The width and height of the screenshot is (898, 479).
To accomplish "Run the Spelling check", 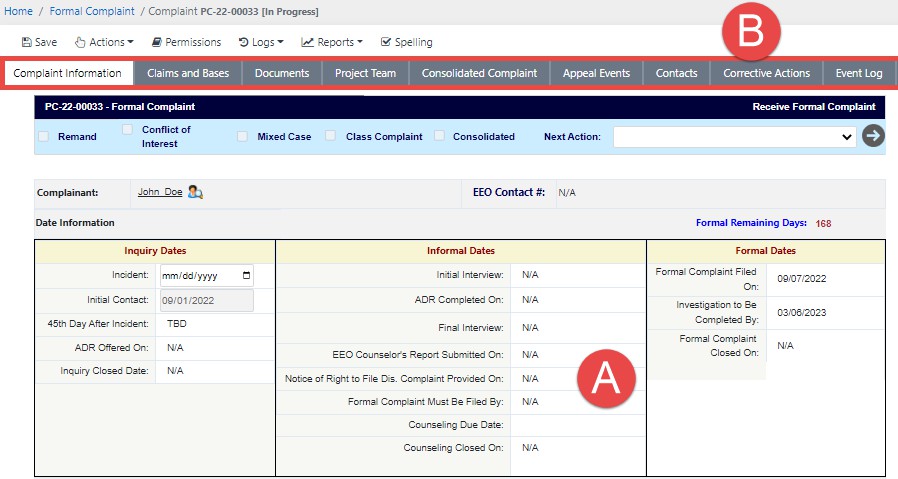I will pyautogui.click(x=407, y=42).
